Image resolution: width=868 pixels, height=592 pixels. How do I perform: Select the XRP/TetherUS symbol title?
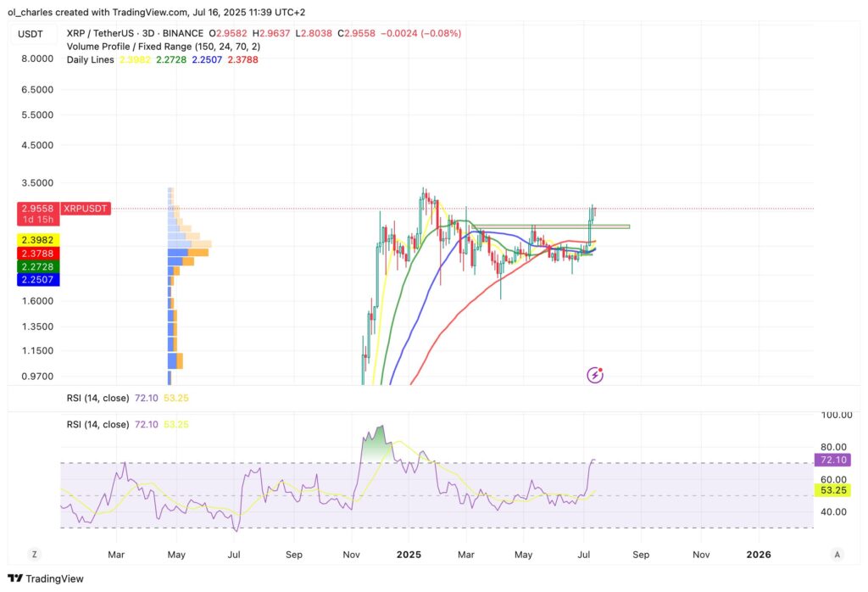pyautogui.click(x=99, y=33)
